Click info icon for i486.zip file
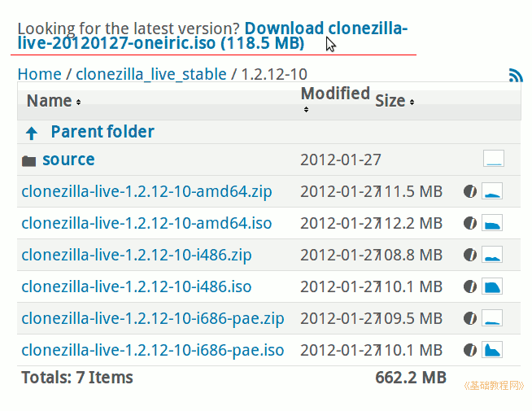532x411 pixels. 470,255
